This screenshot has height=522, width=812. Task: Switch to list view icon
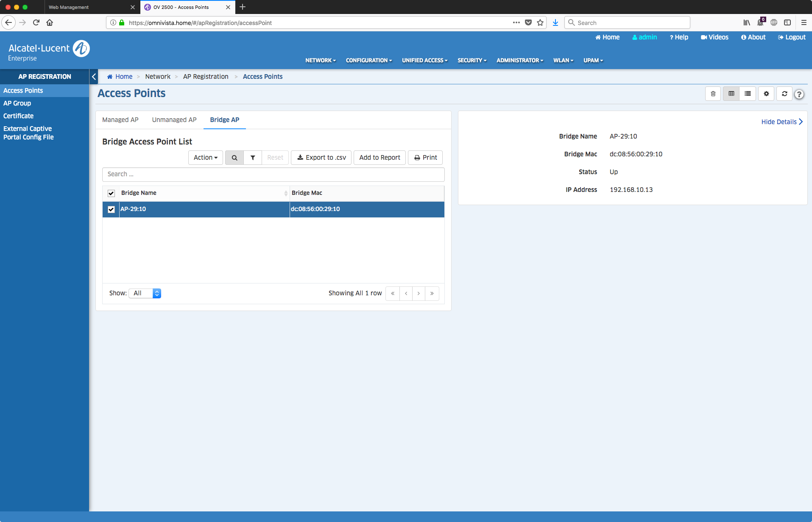click(x=748, y=94)
